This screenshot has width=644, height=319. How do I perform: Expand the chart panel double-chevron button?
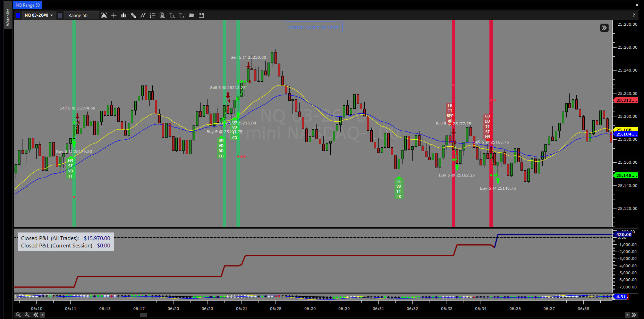[604, 28]
